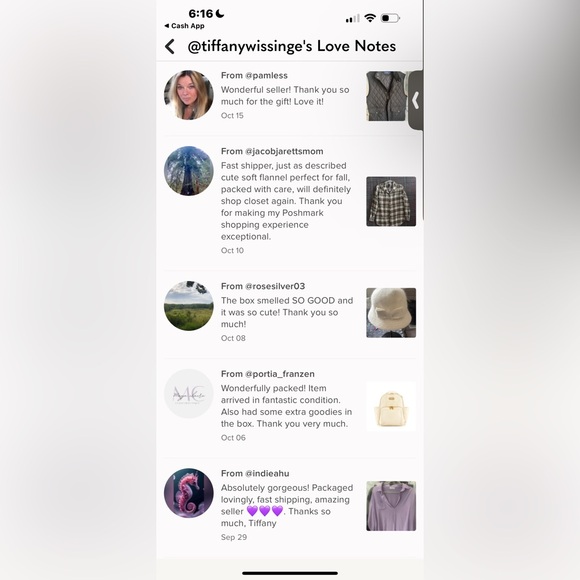The width and height of the screenshot is (580, 580).
Task: Open the From @rosesilver03 username link
Action: tap(263, 286)
